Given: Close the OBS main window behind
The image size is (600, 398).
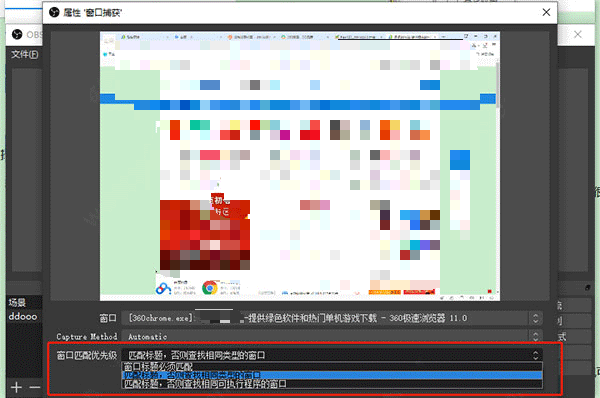Looking at the screenshot, I should click(x=578, y=34).
